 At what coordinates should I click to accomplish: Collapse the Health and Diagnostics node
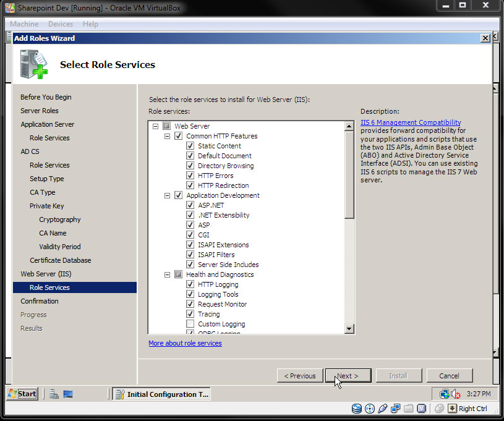pos(167,274)
